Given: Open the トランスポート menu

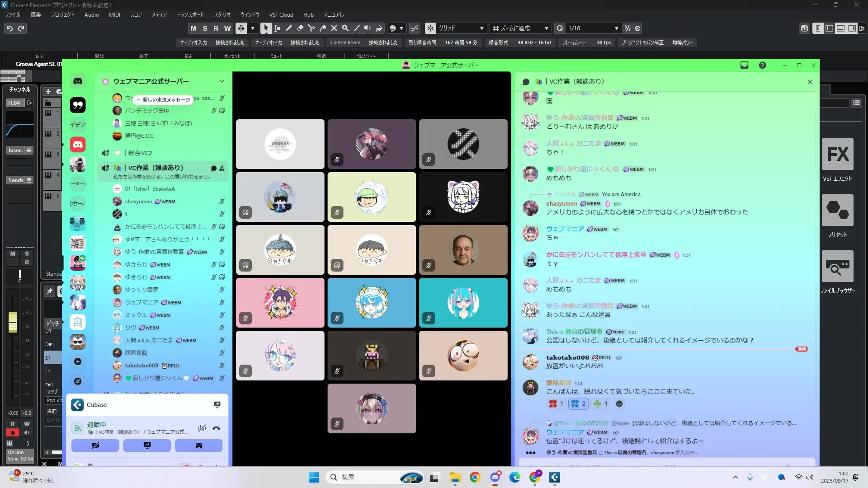Looking at the screenshot, I should [x=190, y=15].
